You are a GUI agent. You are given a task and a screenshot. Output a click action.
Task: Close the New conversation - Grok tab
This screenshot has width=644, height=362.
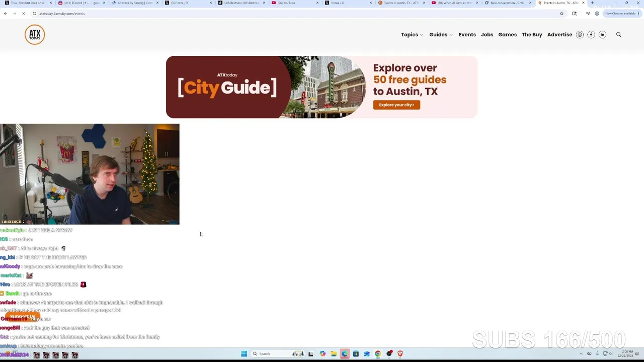click(530, 3)
